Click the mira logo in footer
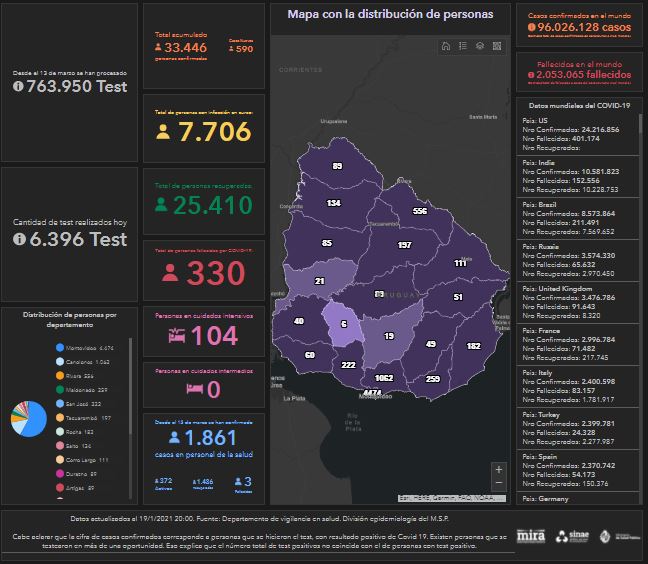The width and height of the screenshot is (648, 564). click(532, 536)
